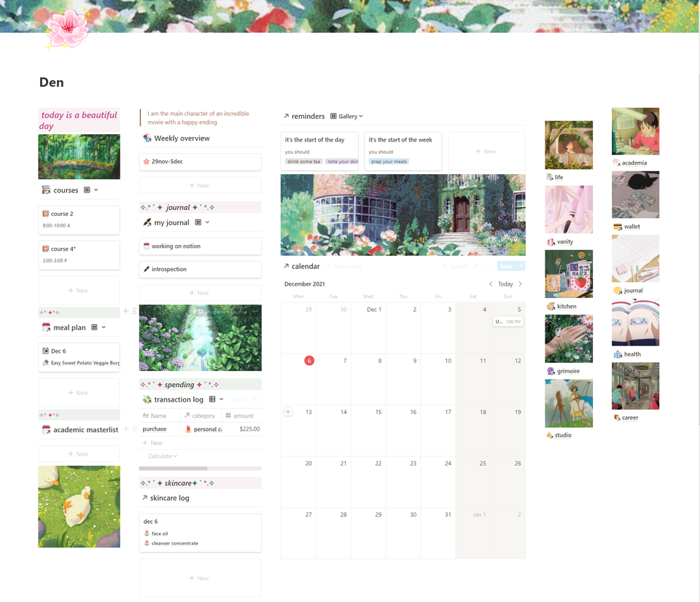Click the view icon next to my journal
Viewport: 700px width, 602px height.
point(198,222)
